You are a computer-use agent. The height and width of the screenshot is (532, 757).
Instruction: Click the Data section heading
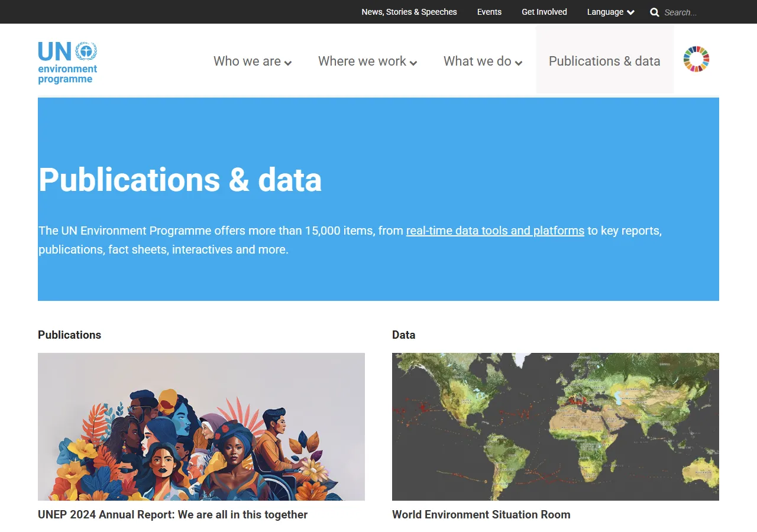pos(403,335)
